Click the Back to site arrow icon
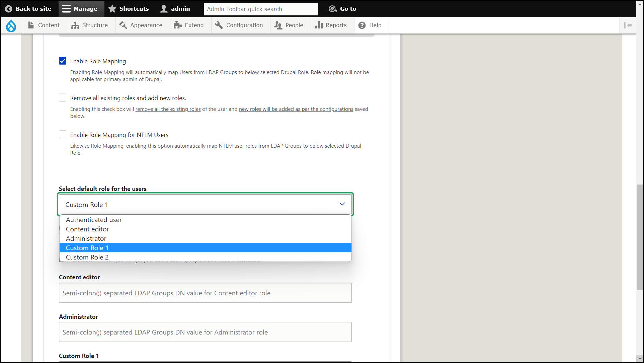Image resolution: width=644 pixels, height=363 pixels. pos(9,9)
